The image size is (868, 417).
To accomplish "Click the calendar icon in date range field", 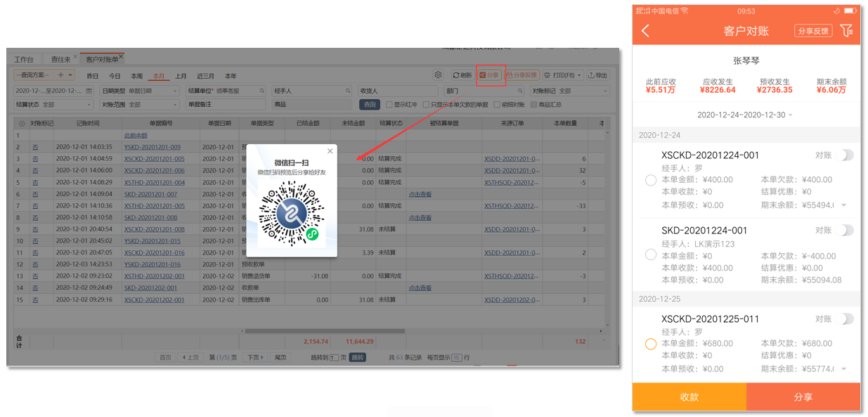I will pyautogui.click(x=89, y=91).
